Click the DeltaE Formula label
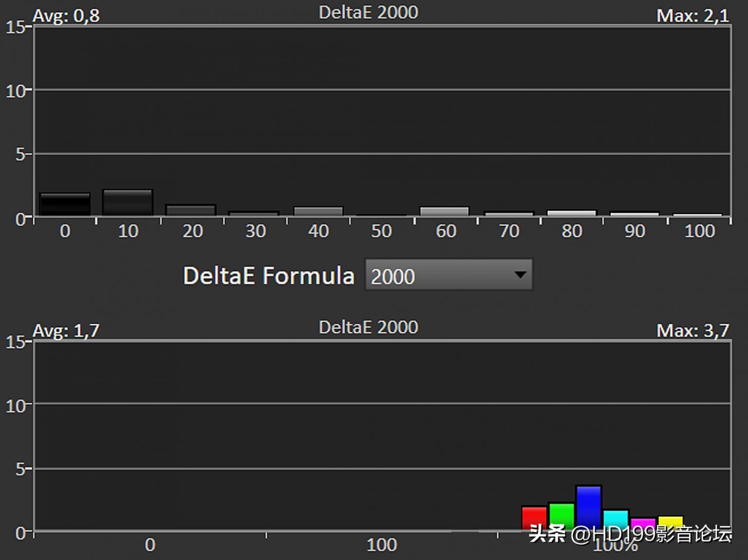Viewport: 748px width, 560px height. (x=268, y=276)
